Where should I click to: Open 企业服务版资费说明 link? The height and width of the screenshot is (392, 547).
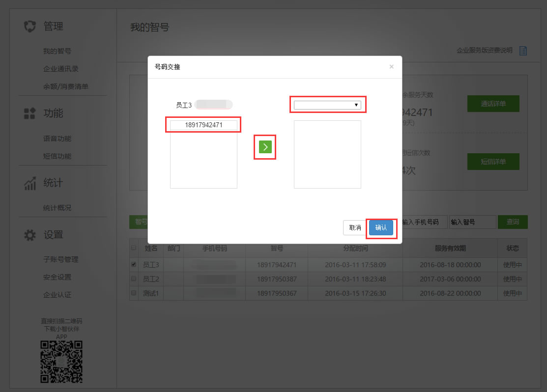click(485, 51)
